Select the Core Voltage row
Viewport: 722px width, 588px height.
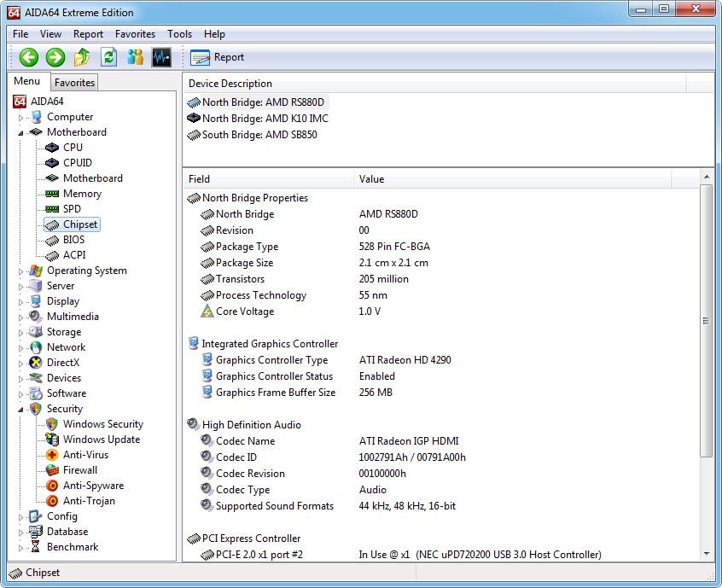coord(442,311)
